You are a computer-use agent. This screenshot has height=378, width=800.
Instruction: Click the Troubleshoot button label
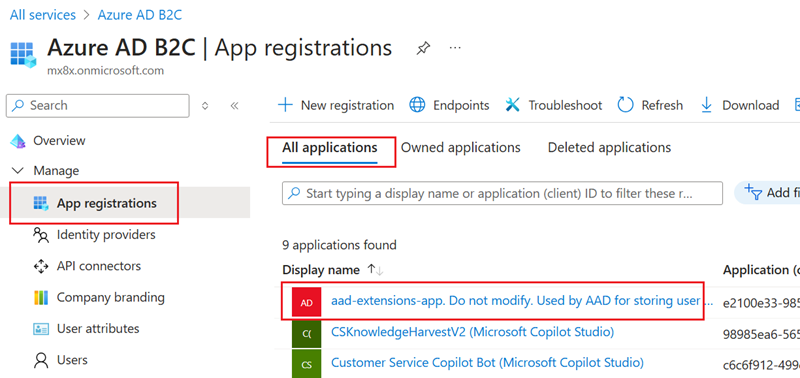tap(565, 106)
